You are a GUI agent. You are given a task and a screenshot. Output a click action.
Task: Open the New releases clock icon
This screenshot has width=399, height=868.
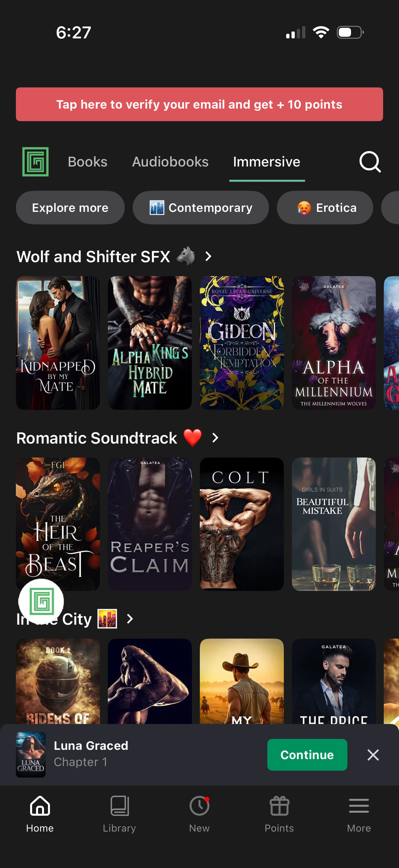199,806
